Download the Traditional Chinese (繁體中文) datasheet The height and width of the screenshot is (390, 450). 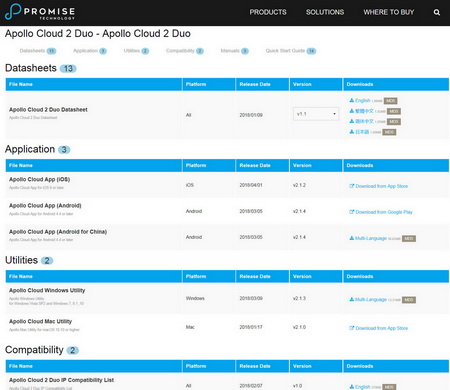364,111
